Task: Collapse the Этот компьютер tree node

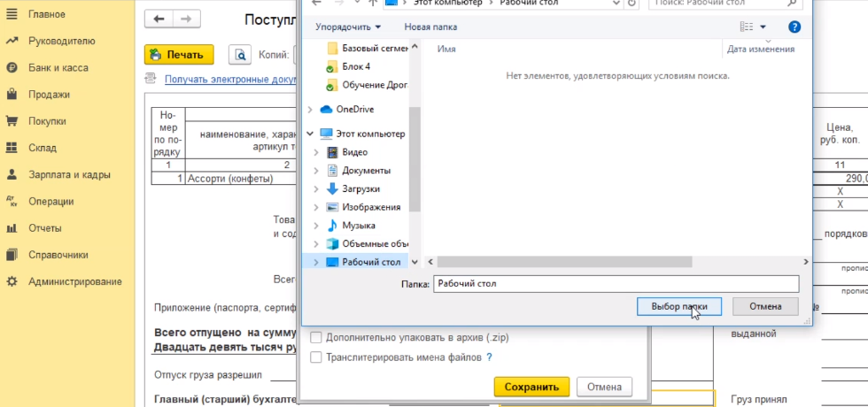Action: [x=309, y=134]
